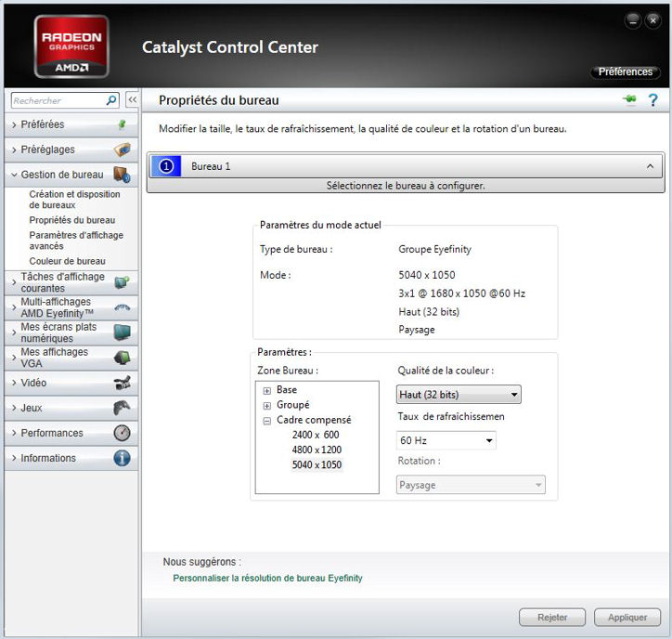This screenshot has width=672, height=639.
Task: Expand the Groupé tree node
Action: (x=267, y=406)
